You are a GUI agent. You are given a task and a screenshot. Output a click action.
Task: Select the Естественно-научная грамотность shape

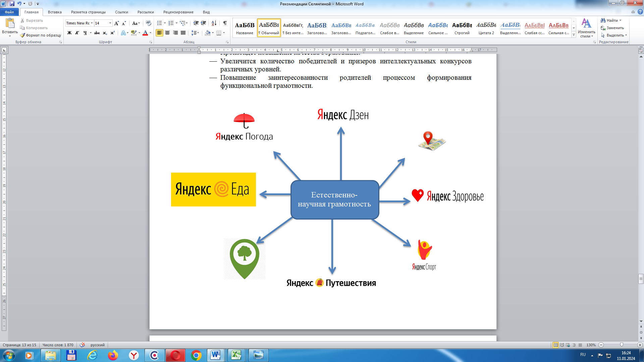(335, 200)
